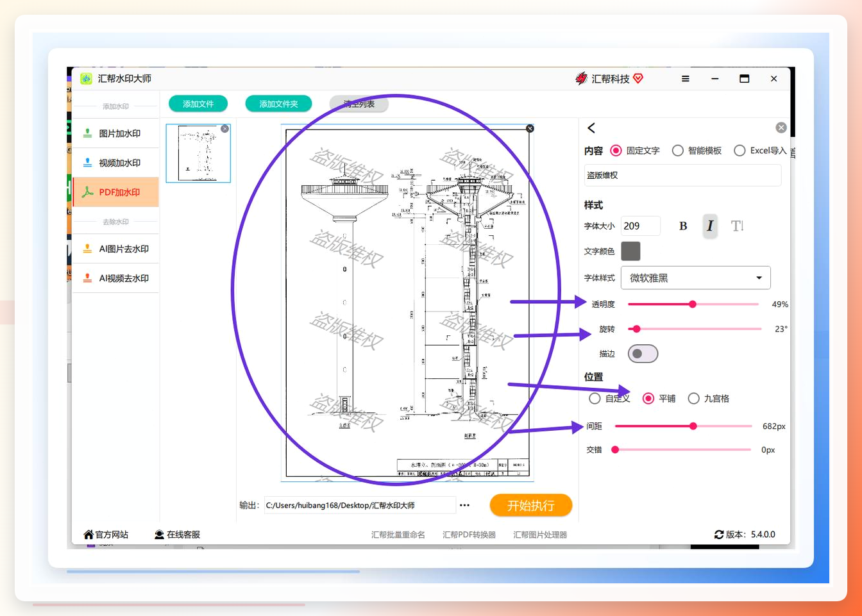The image size is (862, 616).
Task: Click the home icon for 官方网站
Action: (89, 535)
